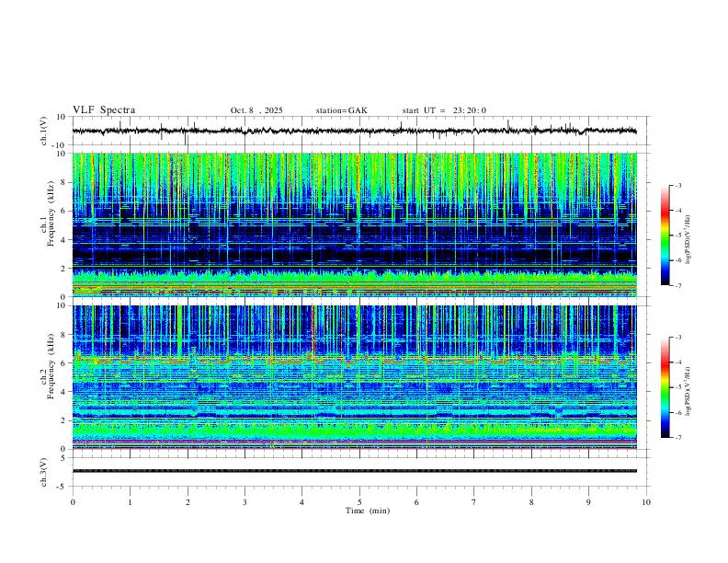Image resolution: width=728 pixels, height=563 pixels.
Task: Click time axis tick label "5"
Action: point(359,502)
